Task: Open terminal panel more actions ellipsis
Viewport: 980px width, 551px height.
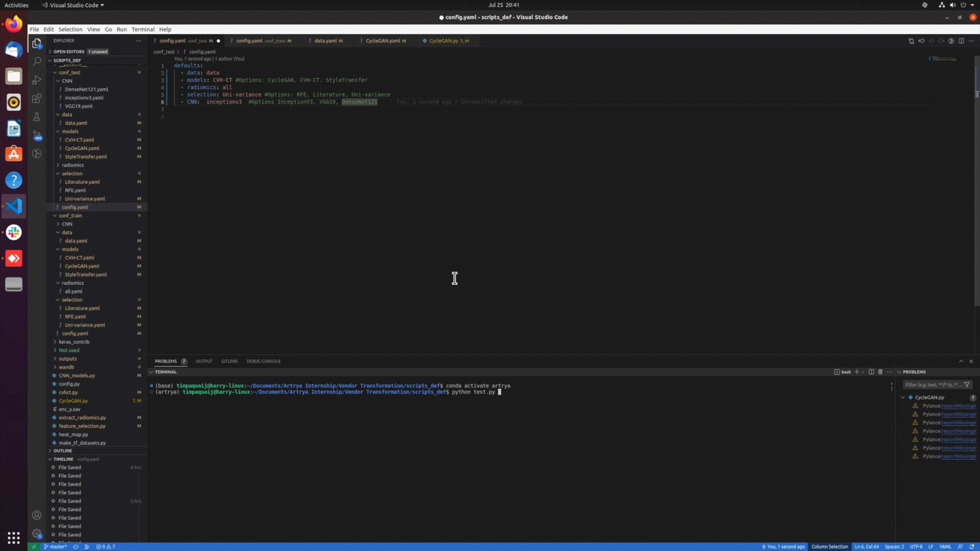Action: pyautogui.click(x=890, y=372)
